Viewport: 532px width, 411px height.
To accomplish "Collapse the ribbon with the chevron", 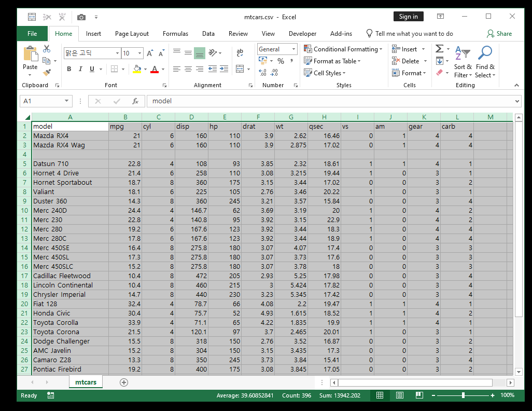I will pos(516,85).
